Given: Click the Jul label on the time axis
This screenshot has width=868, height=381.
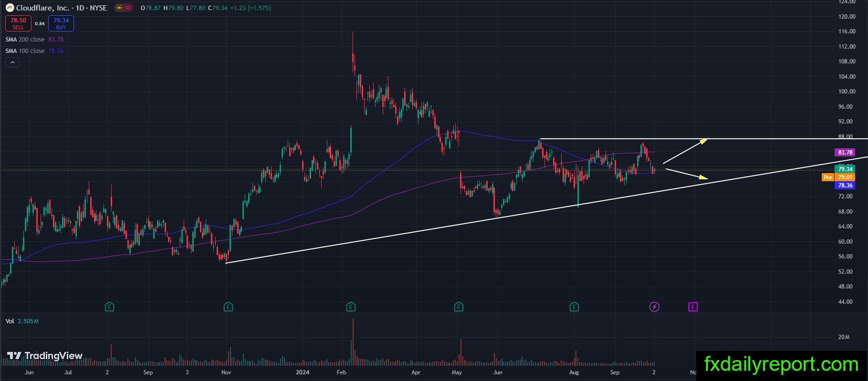Looking at the screenshot, I should (x=68, y=372).
